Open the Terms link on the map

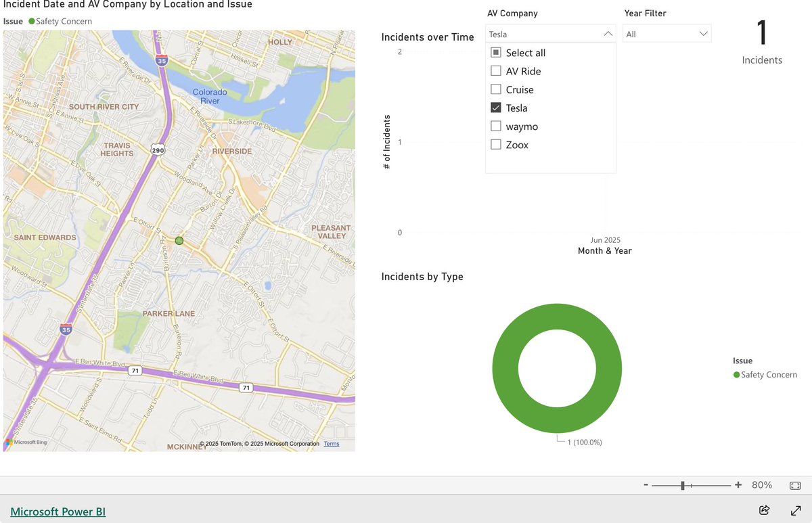click(332, 444)
